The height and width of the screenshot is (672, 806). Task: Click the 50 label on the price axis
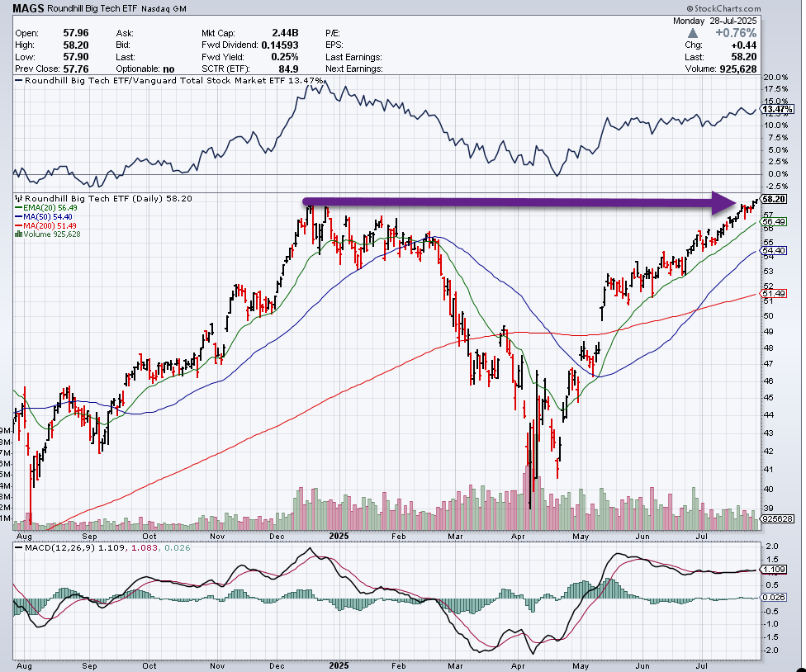click(769, 315)
